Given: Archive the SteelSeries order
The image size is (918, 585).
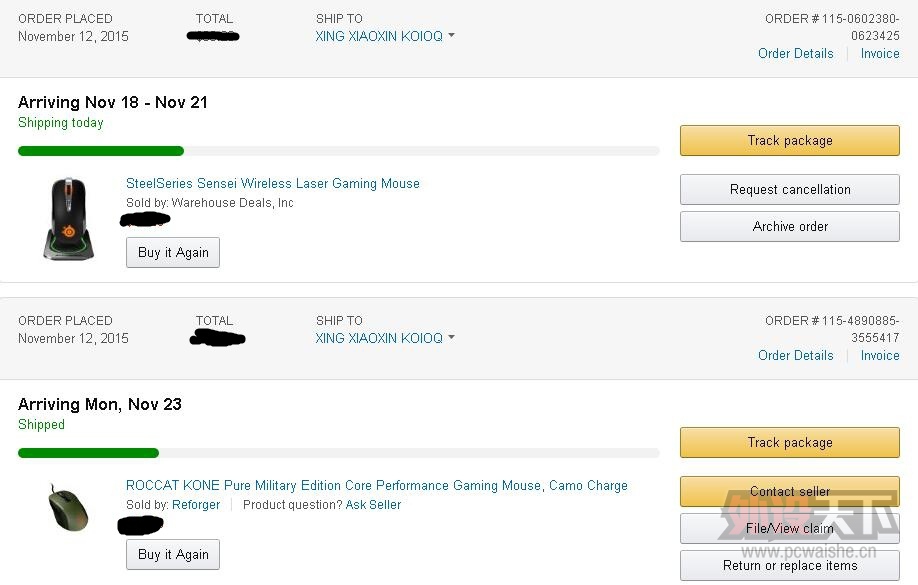Looking at the screenshot, I should (789, 227).
